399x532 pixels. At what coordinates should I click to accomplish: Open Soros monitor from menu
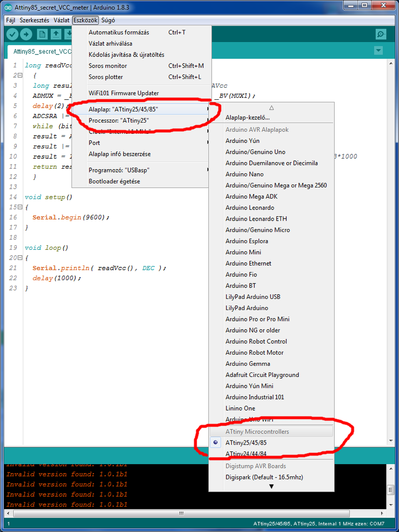141,66
